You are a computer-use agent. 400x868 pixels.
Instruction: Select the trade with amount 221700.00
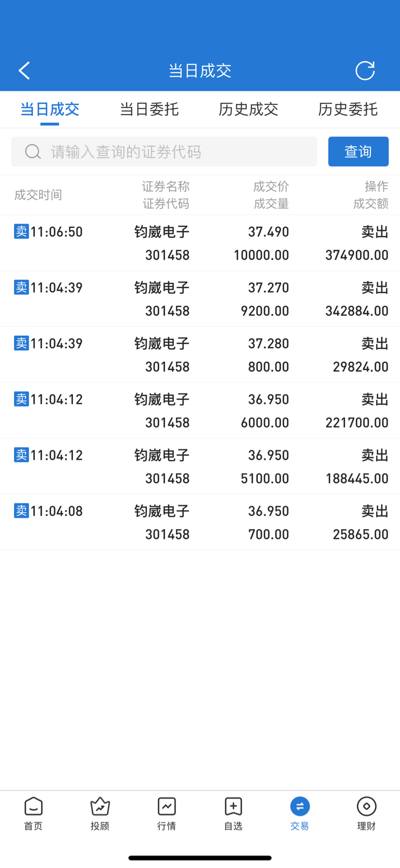[x=200, y=411]
